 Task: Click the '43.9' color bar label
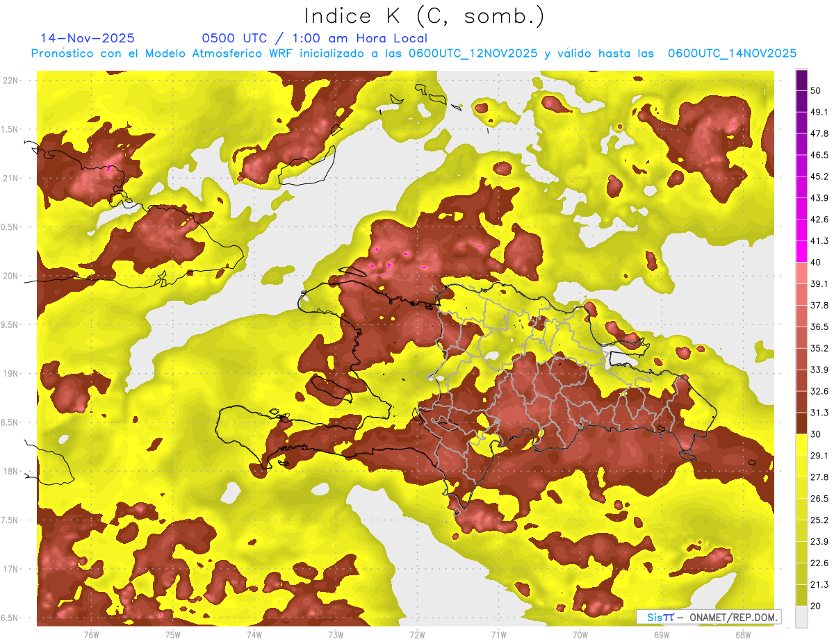pos(819,198)
